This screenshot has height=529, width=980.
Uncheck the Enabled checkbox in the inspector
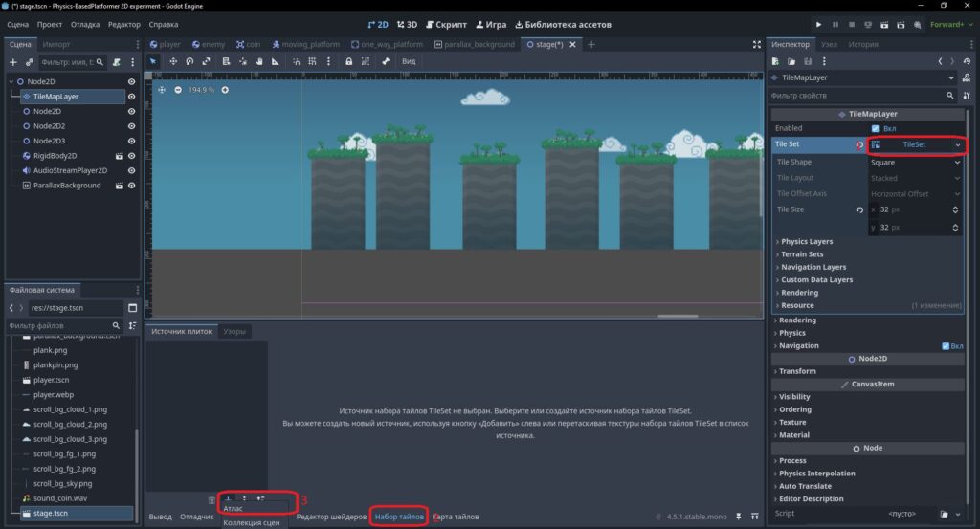(875, 128)
